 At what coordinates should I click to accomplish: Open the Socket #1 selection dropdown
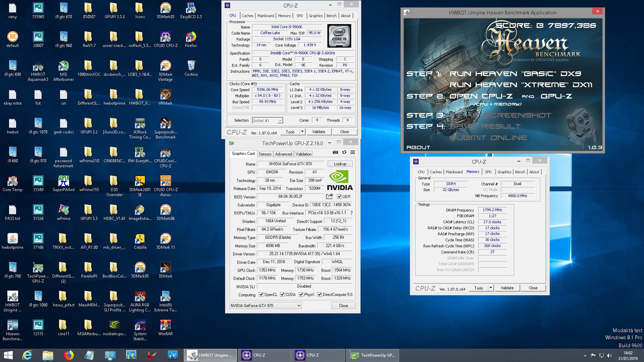coord(267,120)
